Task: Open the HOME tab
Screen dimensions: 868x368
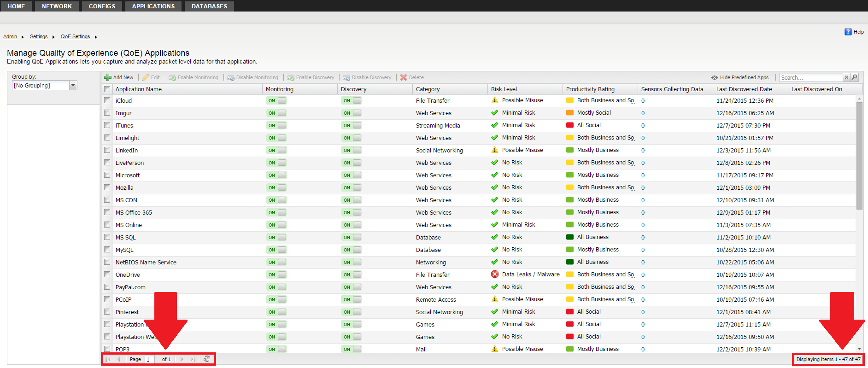Action: pyautogui.click(x=17, y=6)
